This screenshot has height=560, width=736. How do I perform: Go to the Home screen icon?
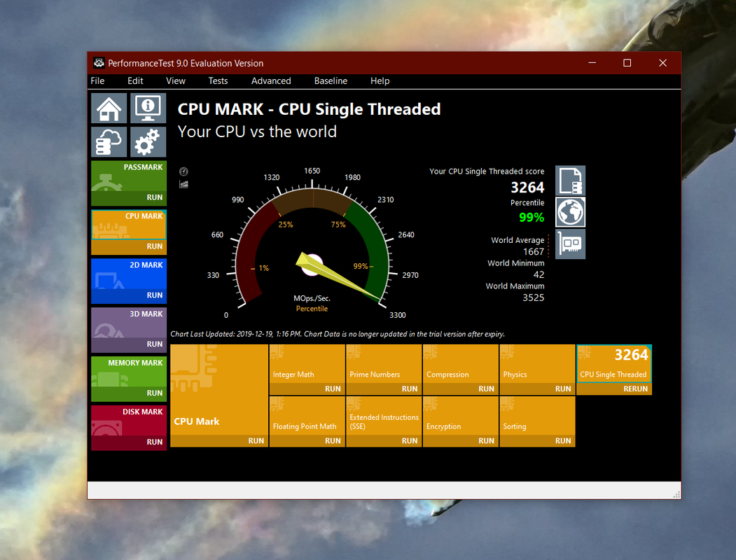109,108
